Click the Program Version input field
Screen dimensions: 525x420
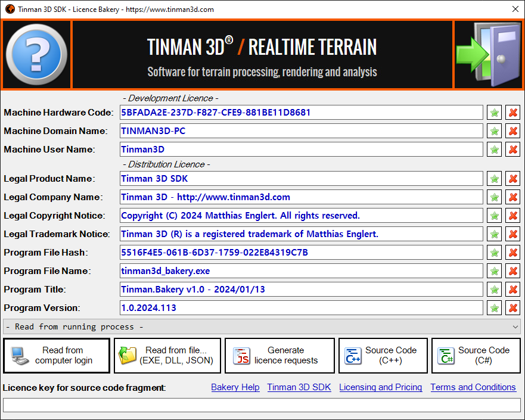click(302, 307)
